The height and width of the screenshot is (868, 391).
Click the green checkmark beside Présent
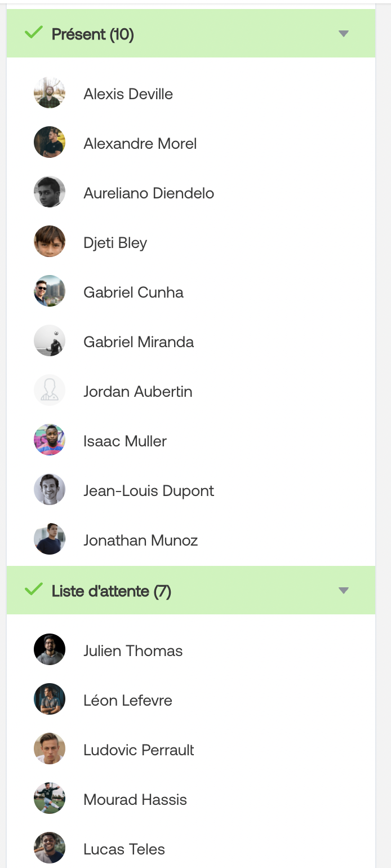coord(34,33)
